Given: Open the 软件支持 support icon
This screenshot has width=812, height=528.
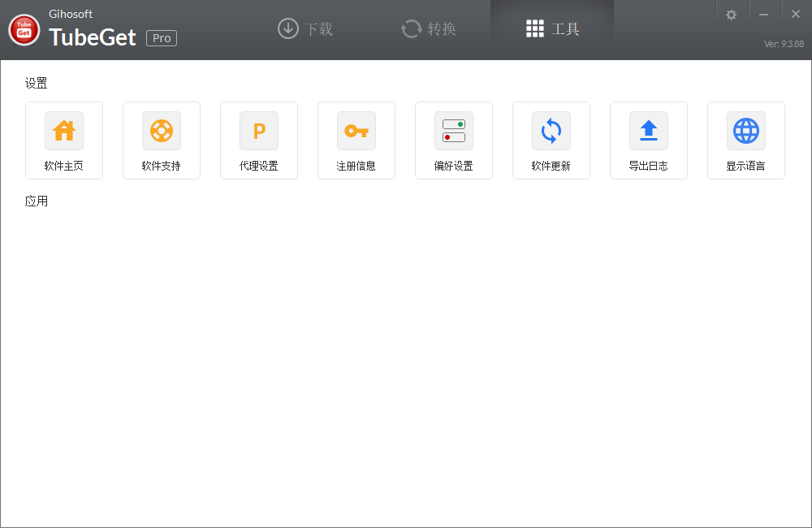Looking at the screenshot, I should [x=162, y=141].
